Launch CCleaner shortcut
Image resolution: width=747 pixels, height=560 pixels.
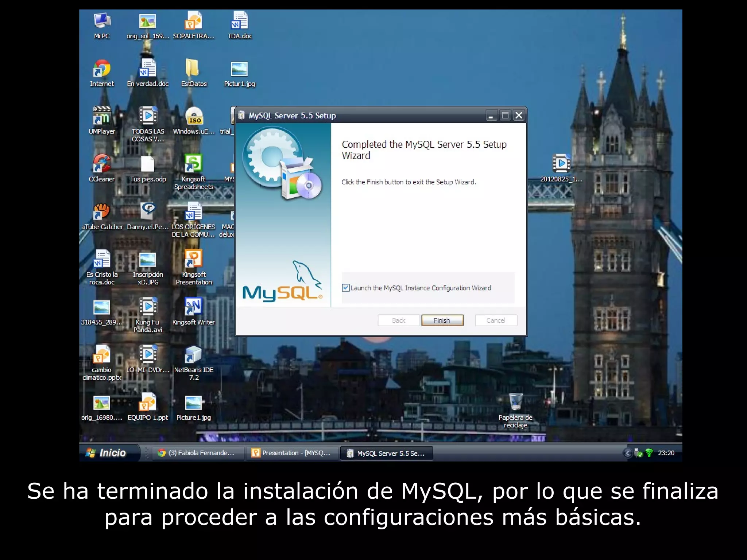[102, 164]
